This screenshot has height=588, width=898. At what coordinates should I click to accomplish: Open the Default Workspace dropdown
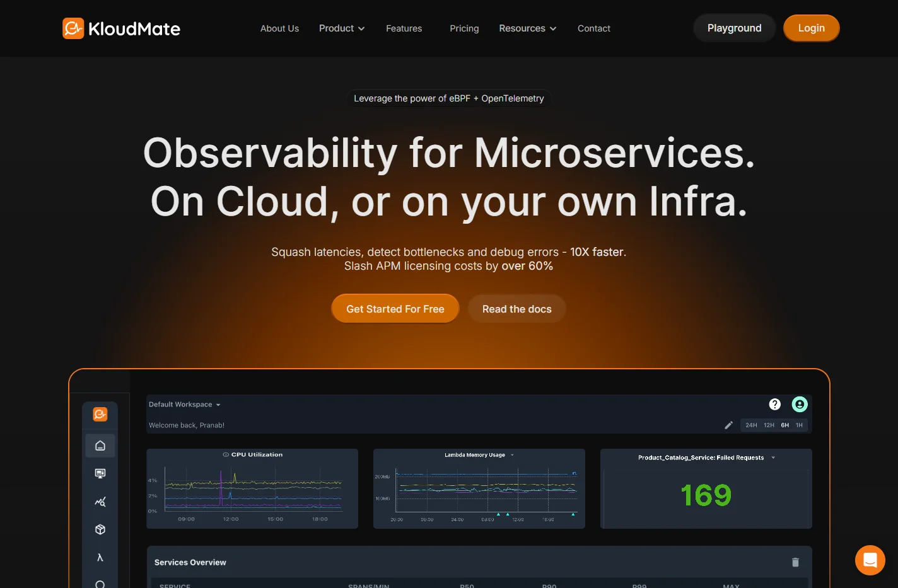coord(185,405)
